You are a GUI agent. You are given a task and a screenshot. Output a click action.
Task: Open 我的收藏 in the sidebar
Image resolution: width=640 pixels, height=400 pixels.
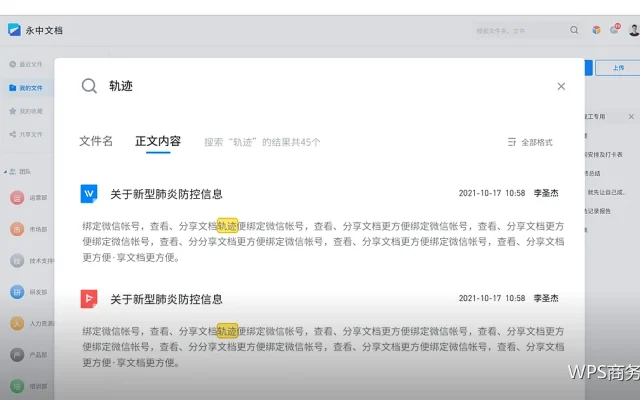coord(26,111)
